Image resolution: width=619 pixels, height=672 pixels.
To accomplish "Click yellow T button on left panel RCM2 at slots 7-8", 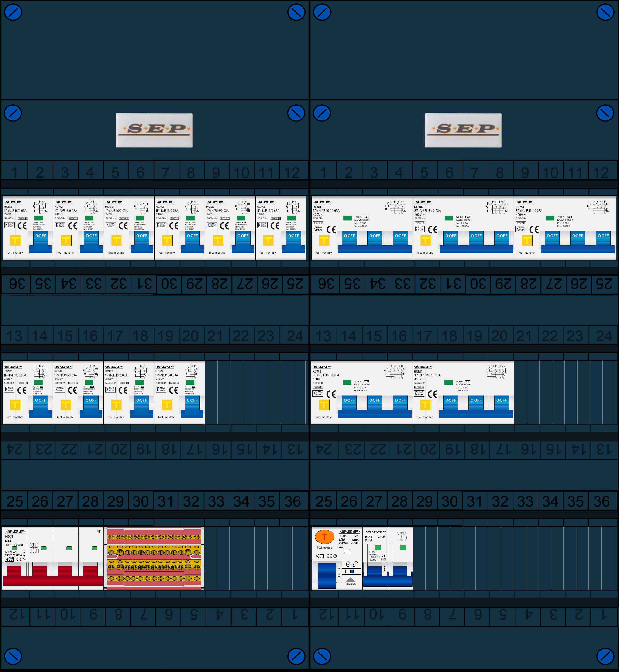I will coord(167,240).
